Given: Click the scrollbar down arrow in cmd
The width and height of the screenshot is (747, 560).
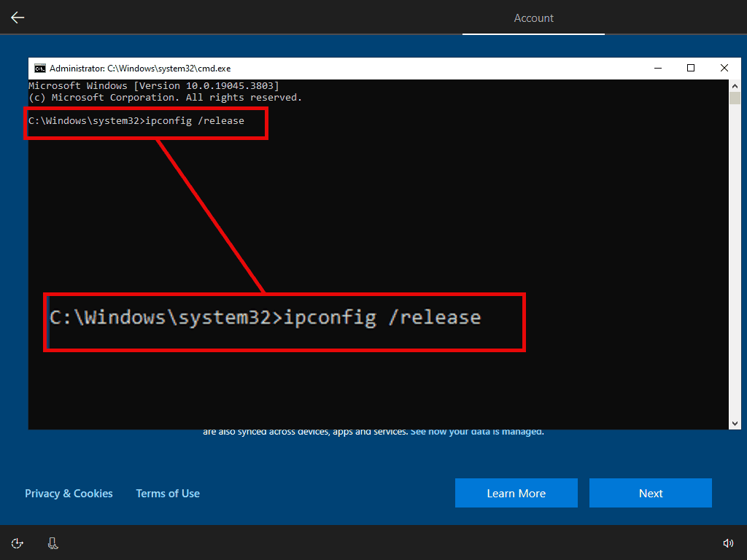Looking at the screenshot, I should (735, 424).
